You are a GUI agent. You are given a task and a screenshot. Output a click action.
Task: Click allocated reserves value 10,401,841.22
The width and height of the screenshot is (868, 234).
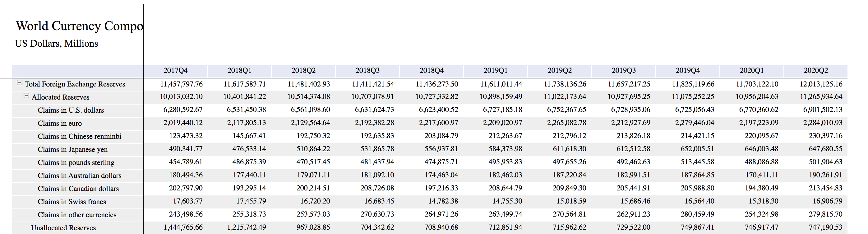click(245, 97)
